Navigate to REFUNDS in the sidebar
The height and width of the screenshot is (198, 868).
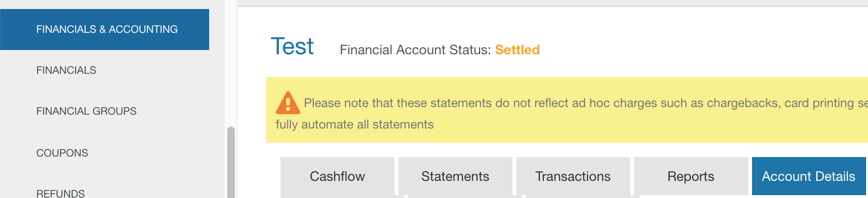pyautogui.click(x=60, y=193)
